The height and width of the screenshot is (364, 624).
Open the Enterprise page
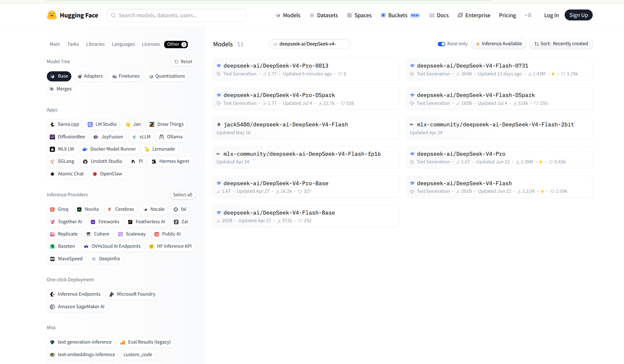(474, 15)
